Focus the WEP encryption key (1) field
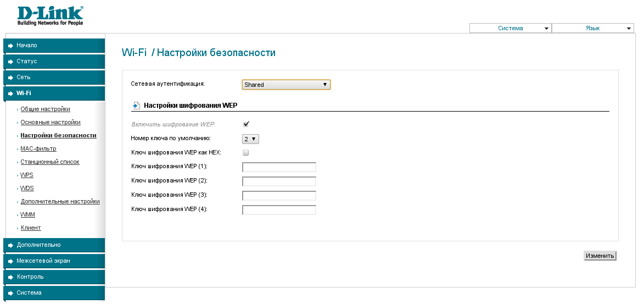This screenshot has width=644, height=304. [279, 167]
